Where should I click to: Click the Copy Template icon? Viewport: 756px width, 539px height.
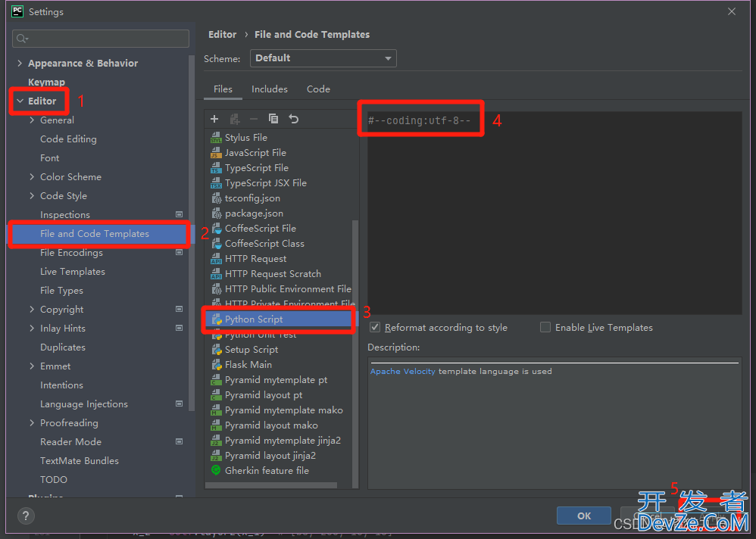pos(273,119)
